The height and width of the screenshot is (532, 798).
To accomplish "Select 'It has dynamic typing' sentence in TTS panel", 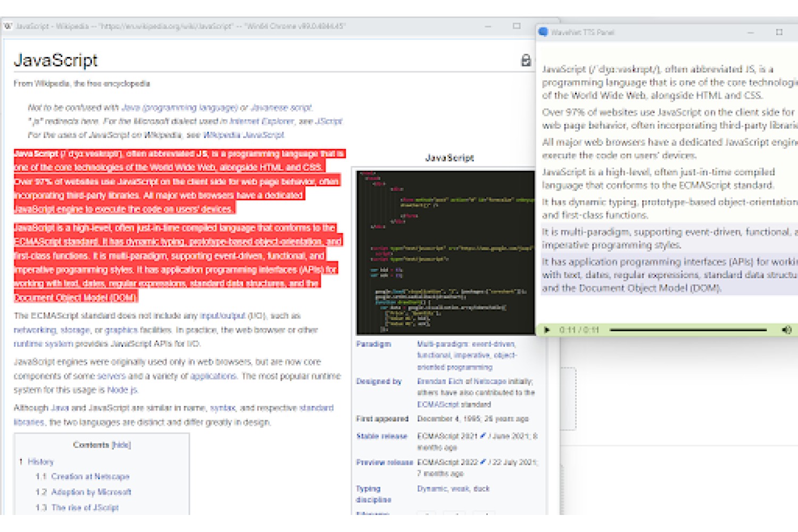I will pyautogui.click(x=670, y=209).
